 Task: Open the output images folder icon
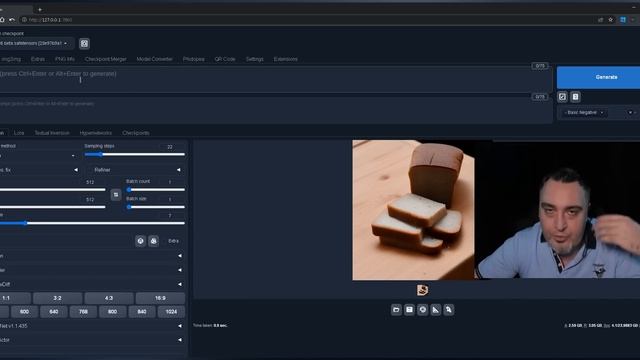396,310
